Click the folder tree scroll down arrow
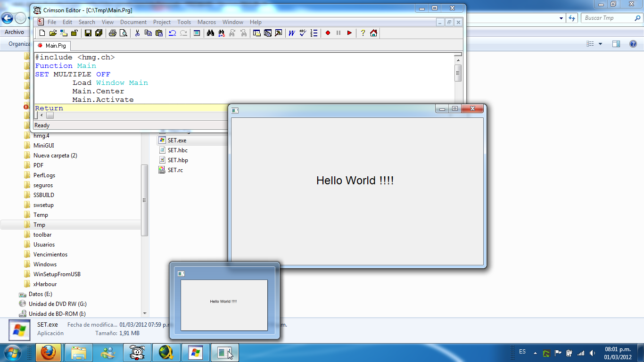Image resolution: width=644 pixels, height=362 pixels. (145, 313)
